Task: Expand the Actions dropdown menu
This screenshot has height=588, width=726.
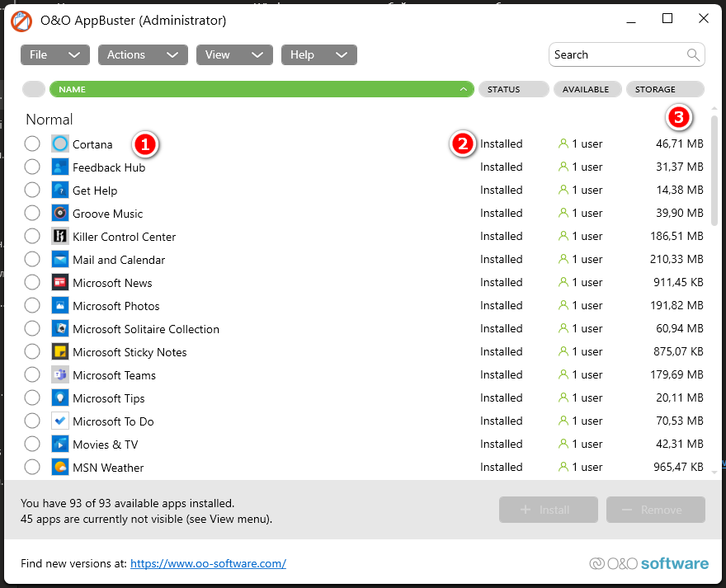Action: pyautogui.click(x=143, y=54)
